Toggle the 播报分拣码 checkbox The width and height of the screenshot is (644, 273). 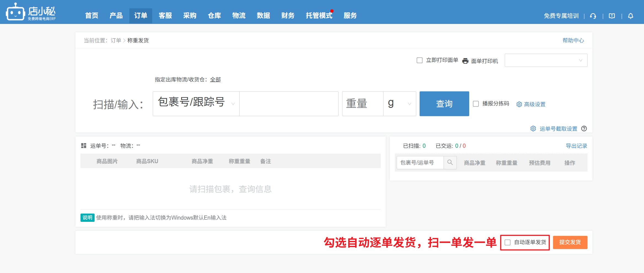(x=476, y=104)
